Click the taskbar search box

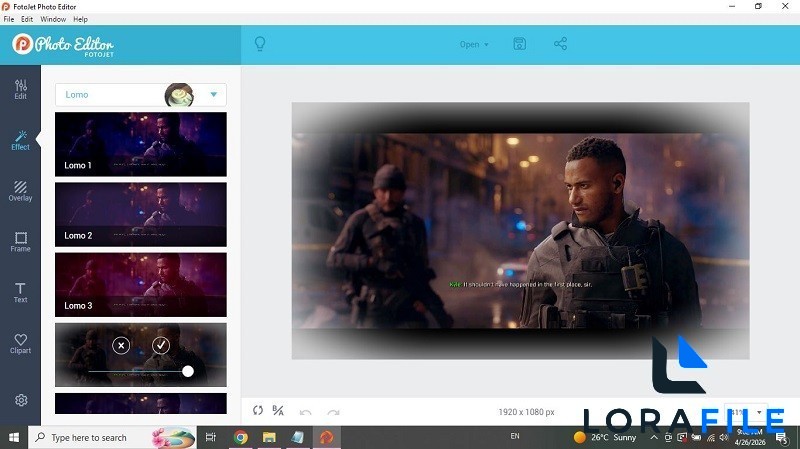click(x=112, y=437)
